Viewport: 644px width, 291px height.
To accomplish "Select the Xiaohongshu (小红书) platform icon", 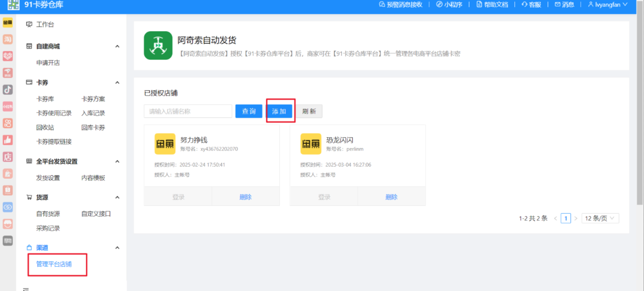I will tap(8, 106).
